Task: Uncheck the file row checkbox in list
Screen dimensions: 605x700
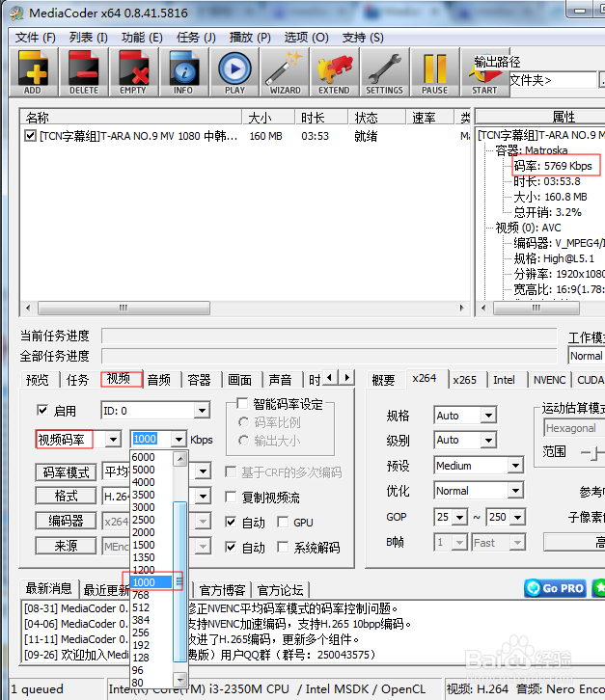Action: (x=30, y=135)
